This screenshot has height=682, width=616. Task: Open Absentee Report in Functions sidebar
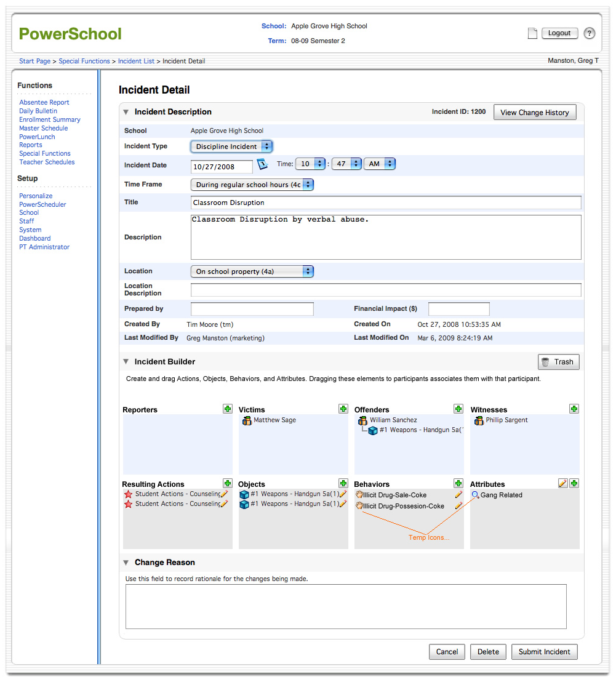[x=44, y=103]
